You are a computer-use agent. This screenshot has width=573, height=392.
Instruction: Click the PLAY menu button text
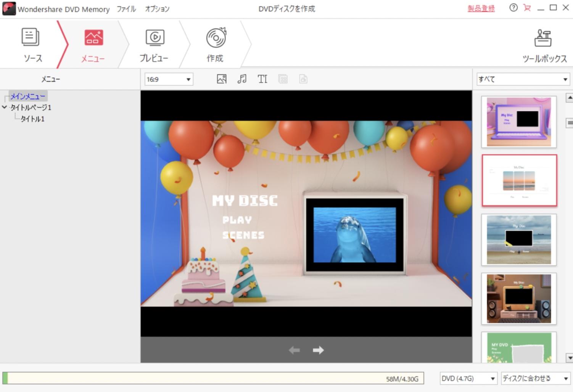tap(237, 220)
